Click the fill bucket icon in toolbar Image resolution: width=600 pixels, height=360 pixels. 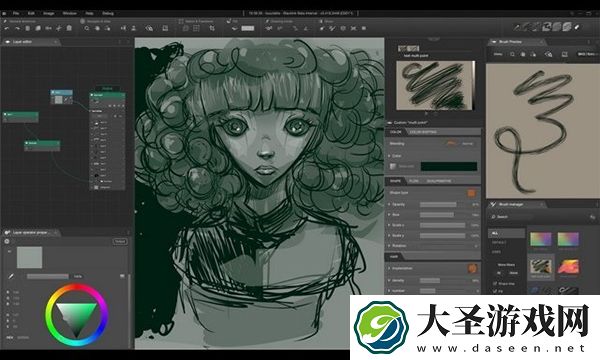point(234,28)
